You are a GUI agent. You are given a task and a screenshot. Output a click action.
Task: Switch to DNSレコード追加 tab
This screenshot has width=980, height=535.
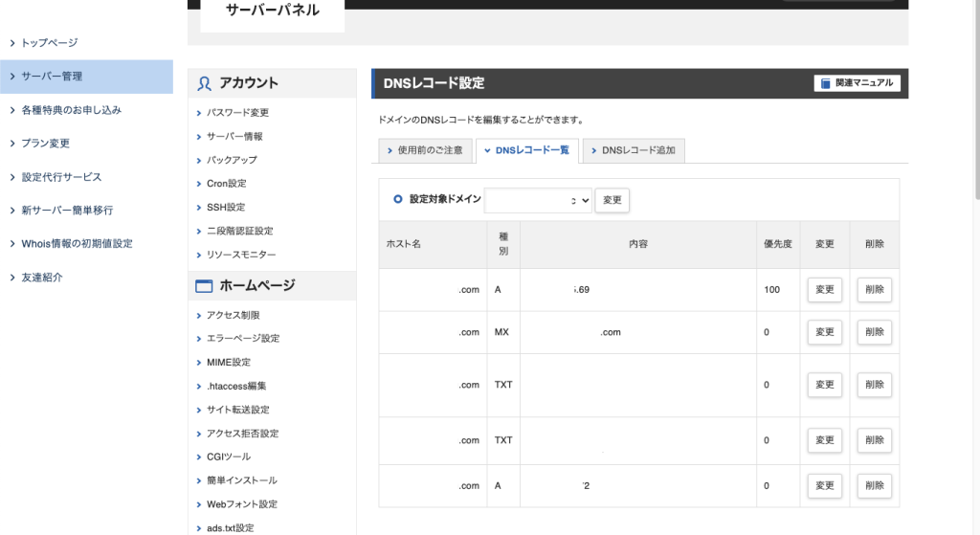pyautogui.click(x=634, y=150)
